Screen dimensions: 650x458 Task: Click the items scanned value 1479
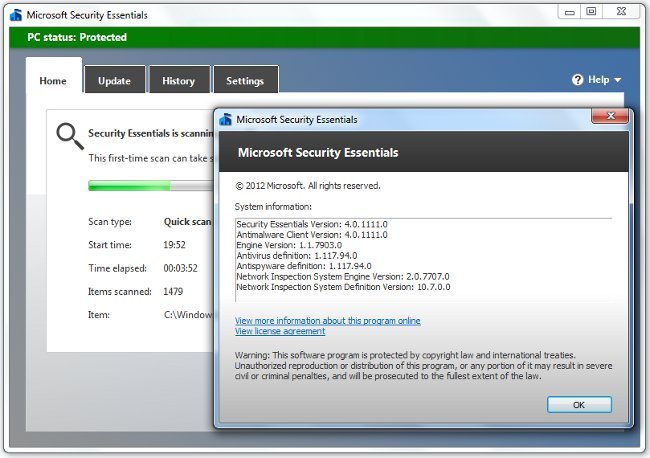coord(173,291)
